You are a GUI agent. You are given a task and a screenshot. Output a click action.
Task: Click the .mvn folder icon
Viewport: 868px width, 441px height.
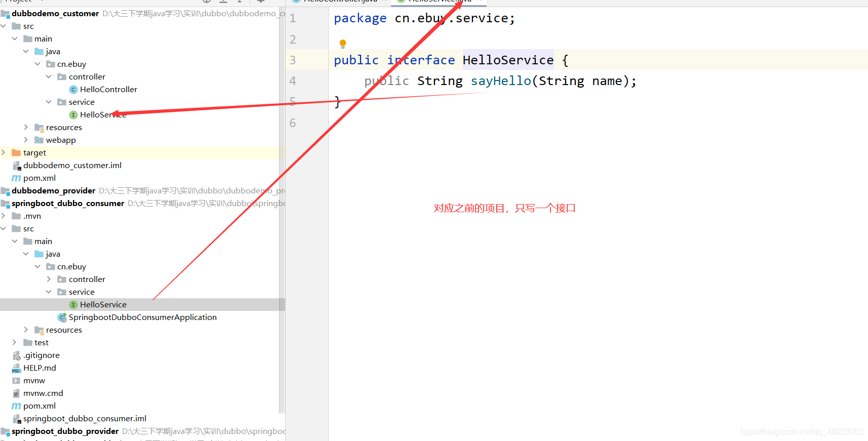tap(16, 216)
